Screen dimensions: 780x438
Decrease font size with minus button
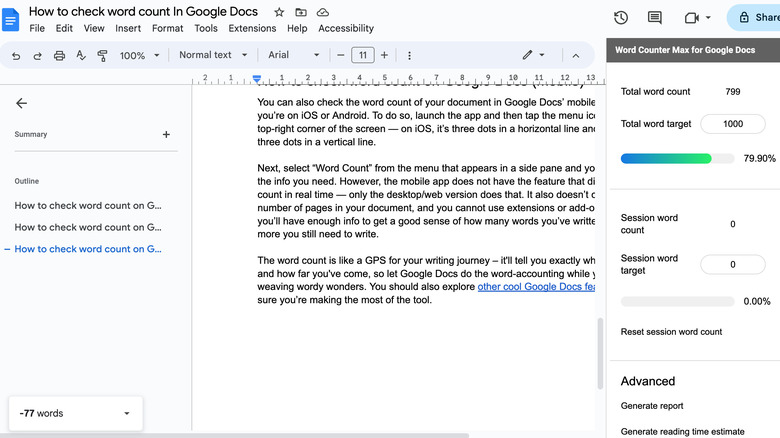(x=341, y=55)
